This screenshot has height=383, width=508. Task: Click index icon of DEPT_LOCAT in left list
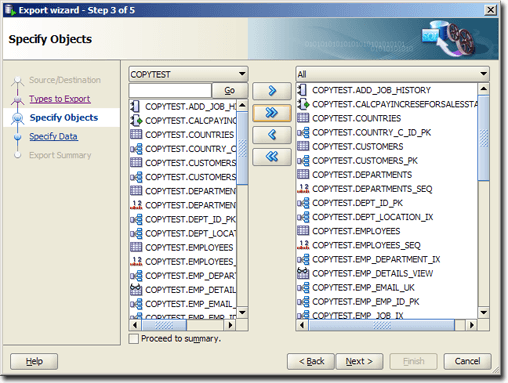click(x=136, y=233)
